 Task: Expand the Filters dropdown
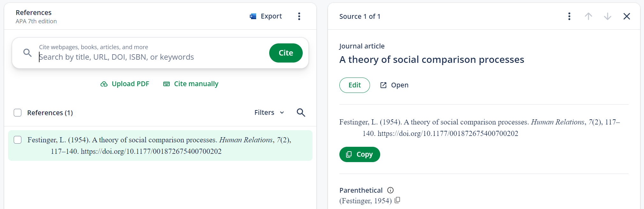tap(269, 113)
